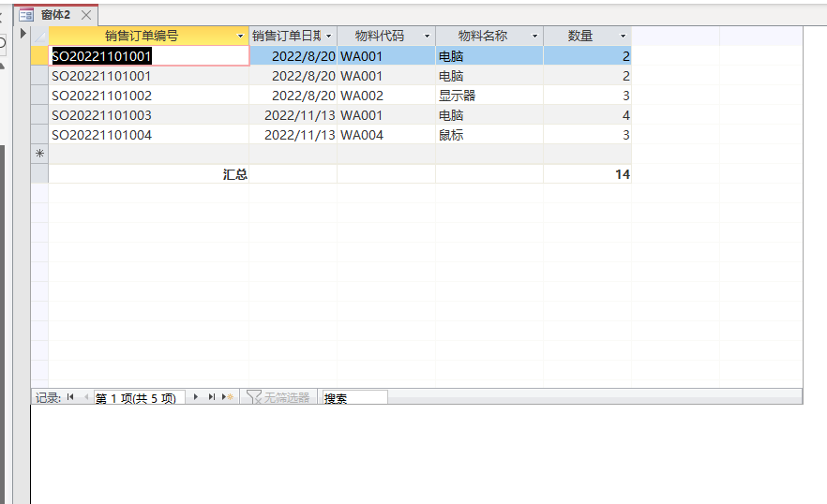Image resolution: width=827 pixels, height=504 pixels.
Task: Click quantity 4 cell
Action: (587, 115)
